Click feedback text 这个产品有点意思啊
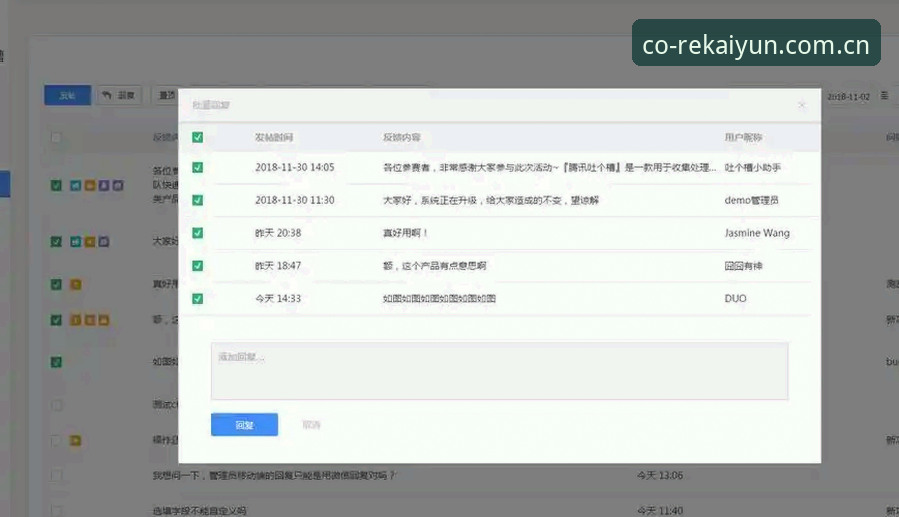 pos(435,265)
